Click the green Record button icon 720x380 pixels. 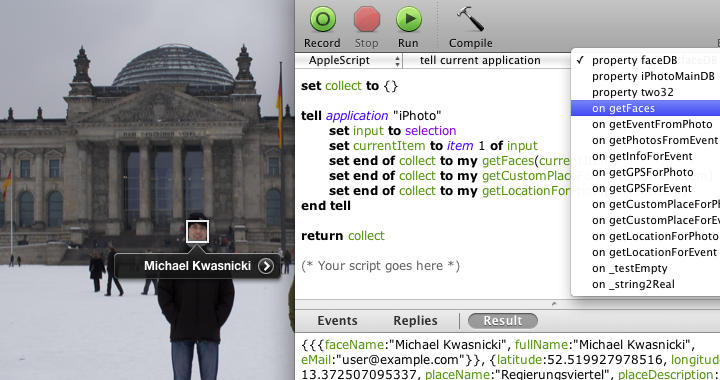point(323,19)
